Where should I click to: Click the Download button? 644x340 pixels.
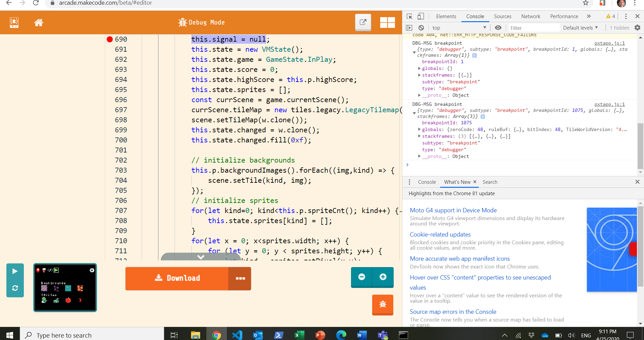pos(178,278)
